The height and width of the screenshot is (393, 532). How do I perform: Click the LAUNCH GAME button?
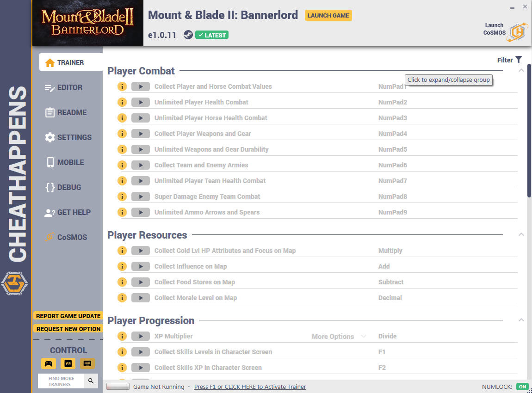328,15
